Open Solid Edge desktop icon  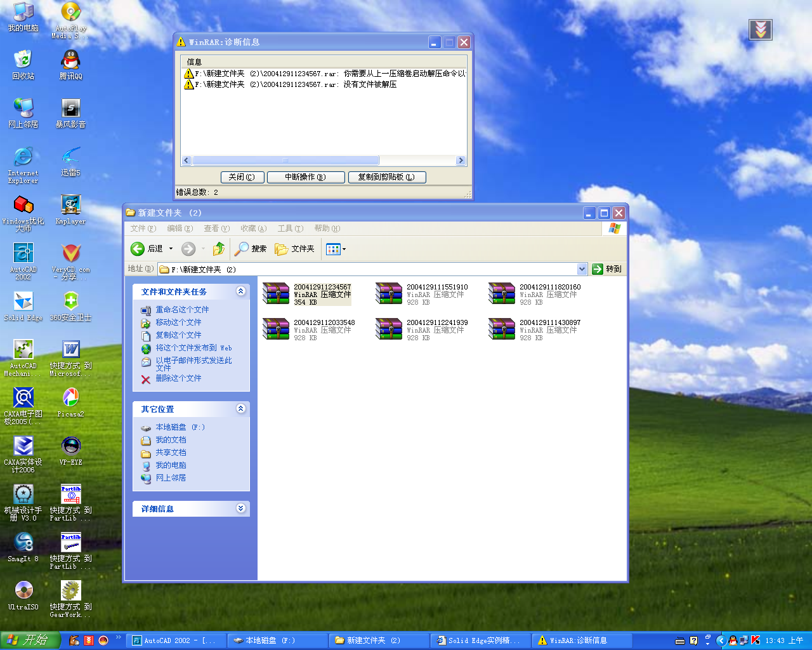tap(23, 306)
